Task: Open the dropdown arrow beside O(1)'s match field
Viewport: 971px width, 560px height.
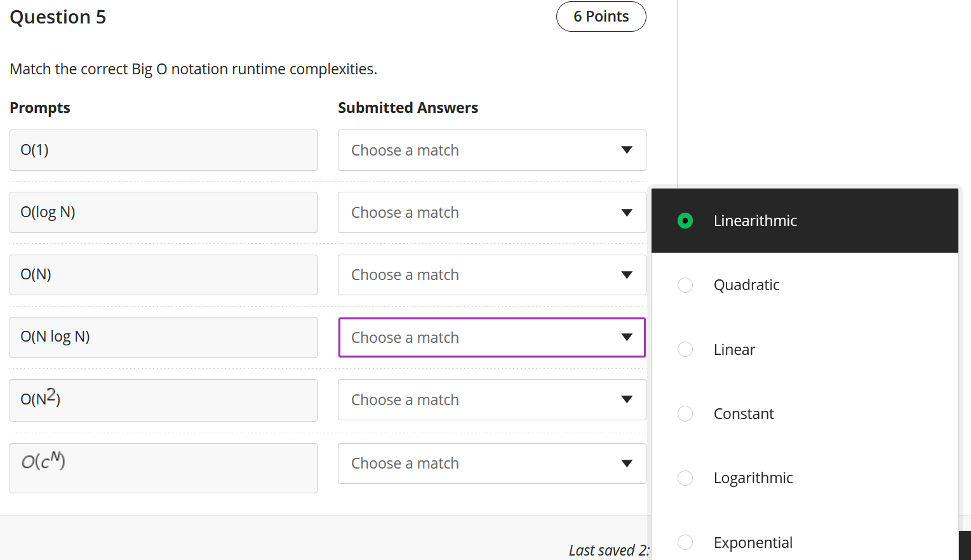Action: coord(627,150)
